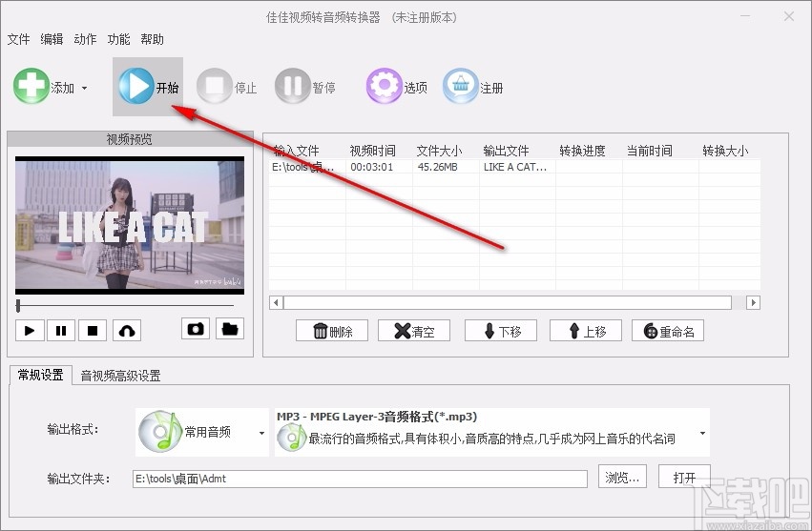Open the 动作 menu
Image resolution: width=812 pixels, height=531 pixels.
coord(85,39)
